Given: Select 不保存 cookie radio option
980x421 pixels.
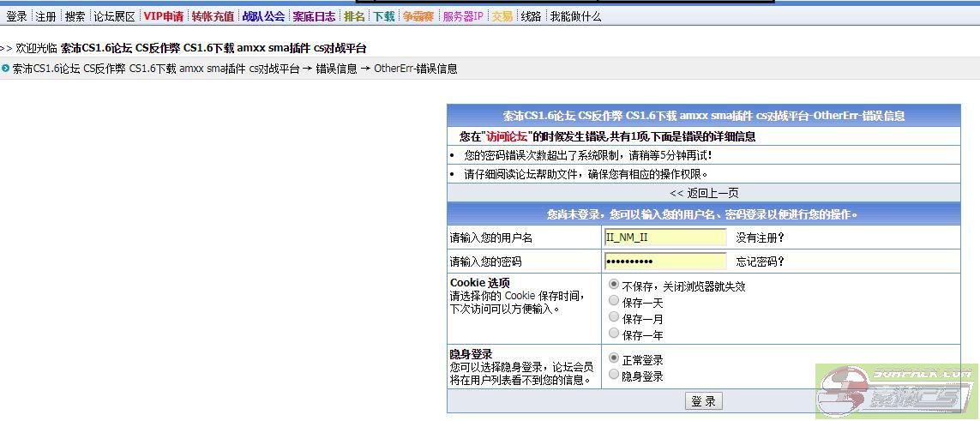Looking at the screenshot, I should pos(614,284).
